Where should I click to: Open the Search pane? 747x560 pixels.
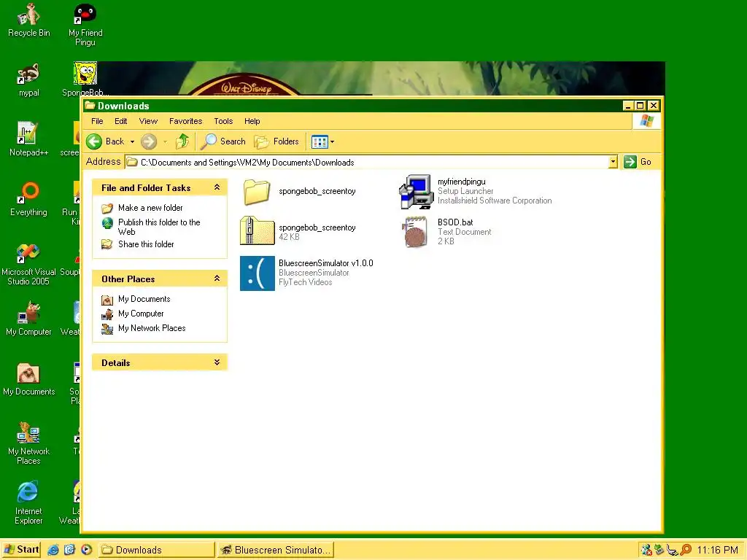223,141
